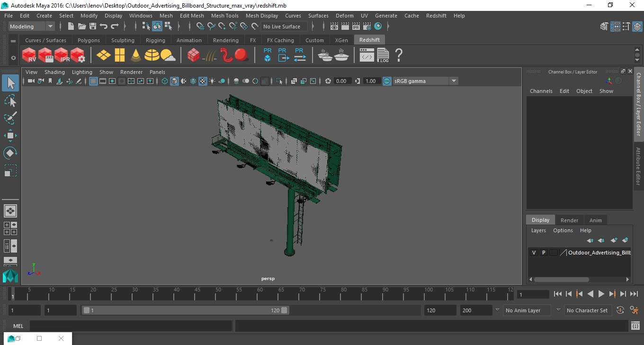This screenshot has width=644, height=345.
Task: Toggle color management ON button
Action: pos(387,81)
